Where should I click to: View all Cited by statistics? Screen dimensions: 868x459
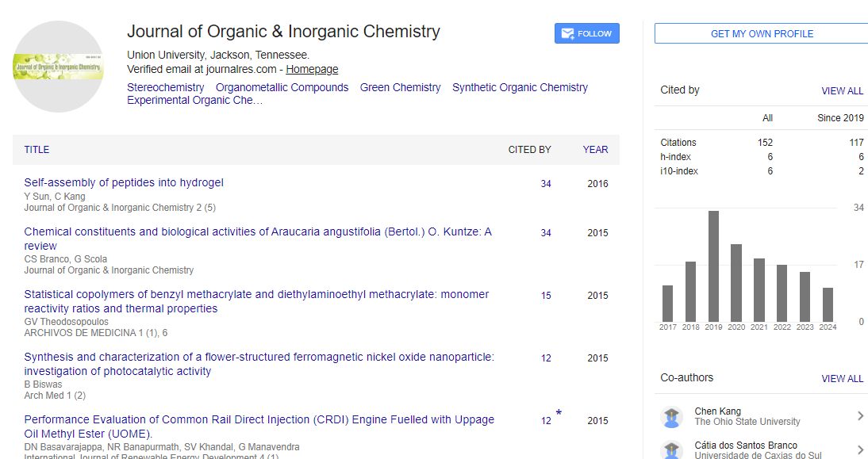tap(842, 91)
